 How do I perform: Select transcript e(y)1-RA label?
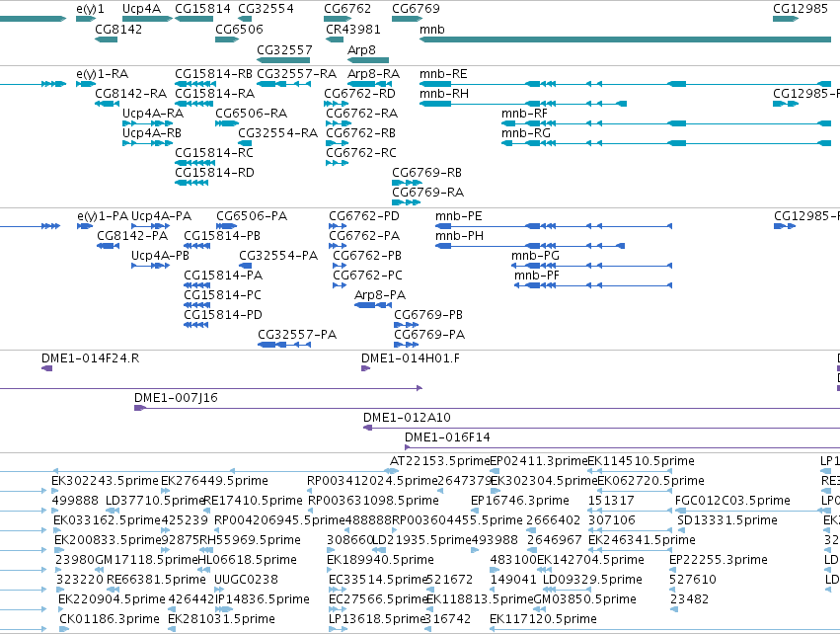point(103,74)
